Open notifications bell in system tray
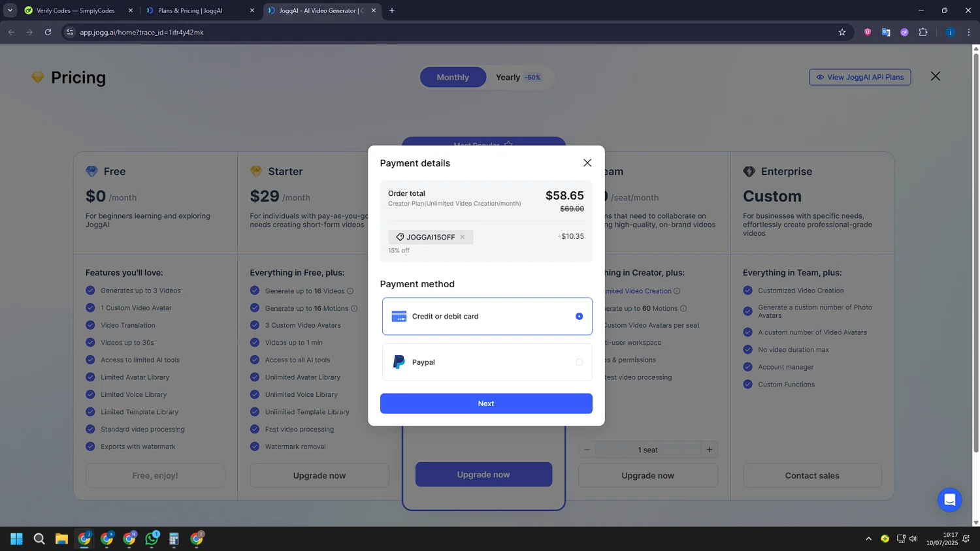The height and width of the screenshot is (551, 980). (x=966, y=539)
